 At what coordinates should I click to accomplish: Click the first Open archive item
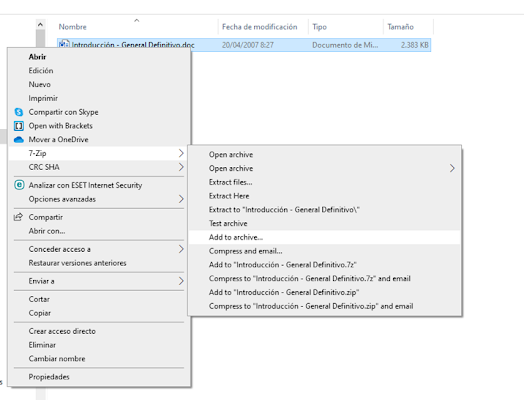coord(324,155)
